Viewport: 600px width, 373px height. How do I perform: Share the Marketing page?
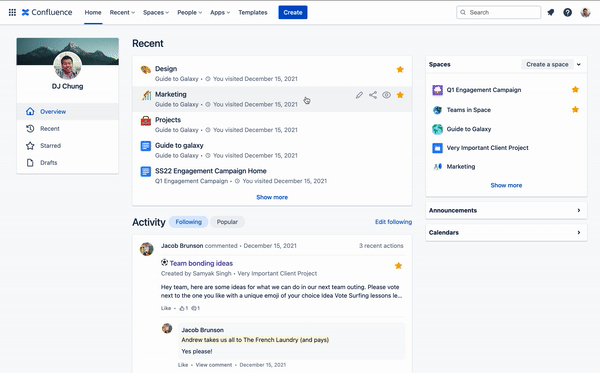click(373, 95)
